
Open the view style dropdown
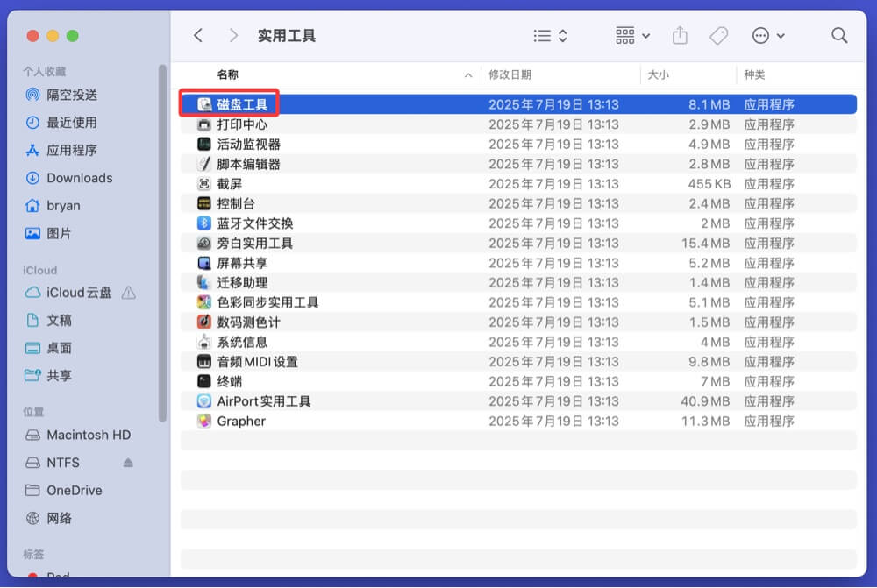549,35
